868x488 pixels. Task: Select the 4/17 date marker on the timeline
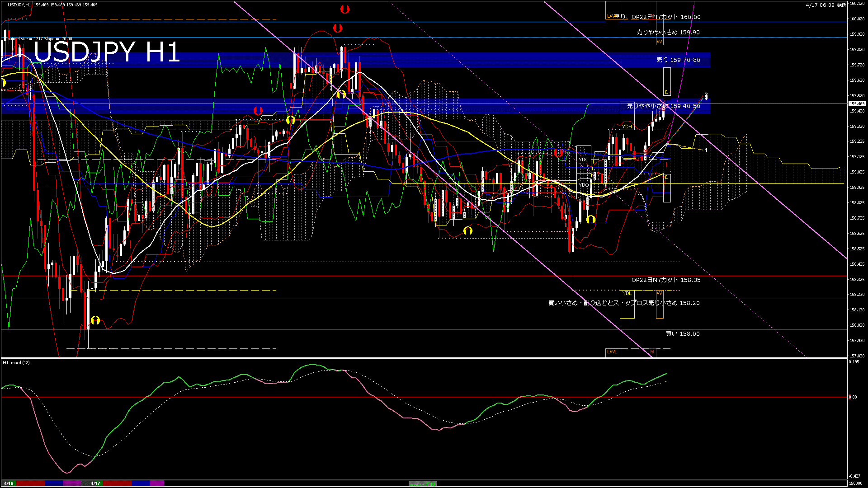point(95,483)
